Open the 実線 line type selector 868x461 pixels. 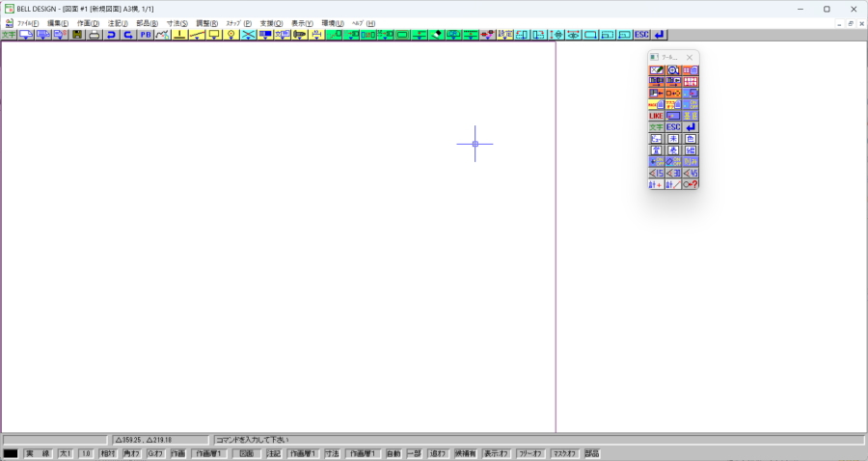coord(38,453)
